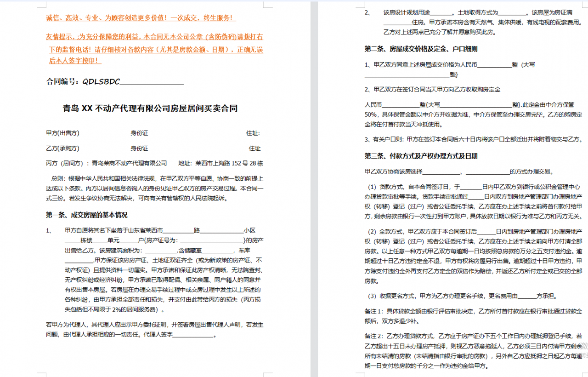Click the line 2、甲乙双方在签订合同当天甲方向乙方收取购房定金
The height and width of the screenshot is (377, 588).
[x=433, y=89]
